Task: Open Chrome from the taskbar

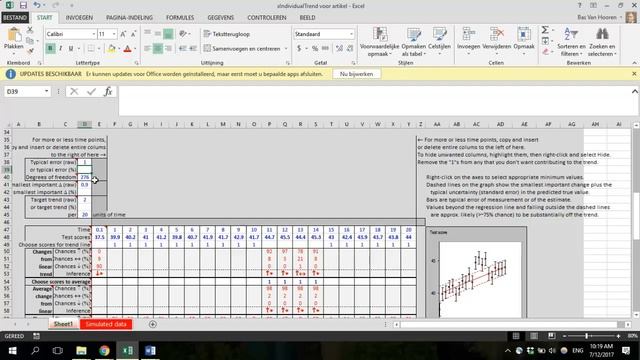Action: click(104, 351)
